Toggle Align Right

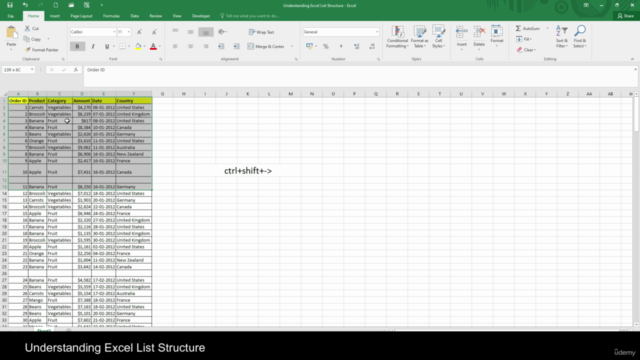click(x=206, y=47)
